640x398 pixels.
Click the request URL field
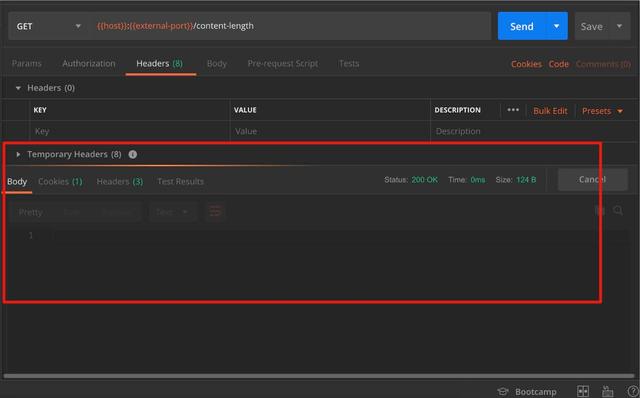click(x=290, y=26)
